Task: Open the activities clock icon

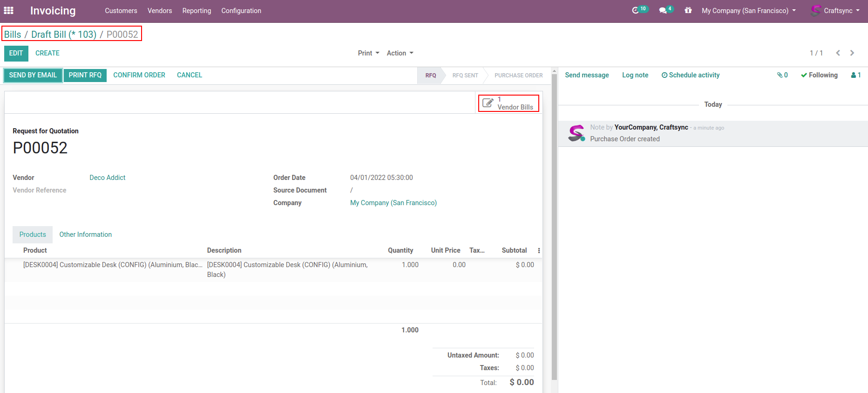Action: coord(636,10)
